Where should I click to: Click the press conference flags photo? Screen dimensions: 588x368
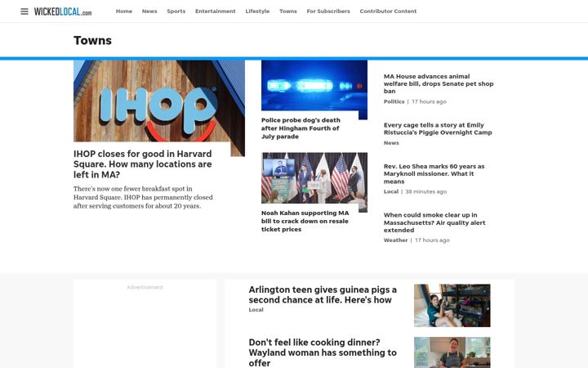[x=314, y=180]
